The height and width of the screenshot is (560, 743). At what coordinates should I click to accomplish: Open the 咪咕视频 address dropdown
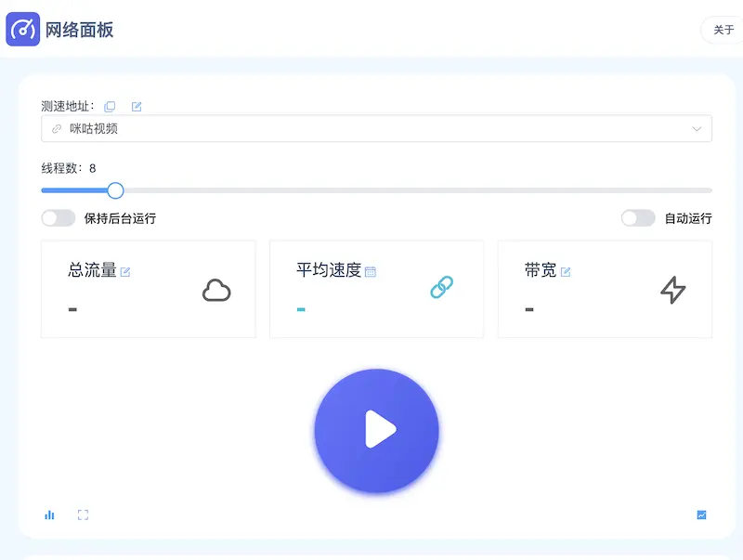pyautogui.click(x=376, y=128)
